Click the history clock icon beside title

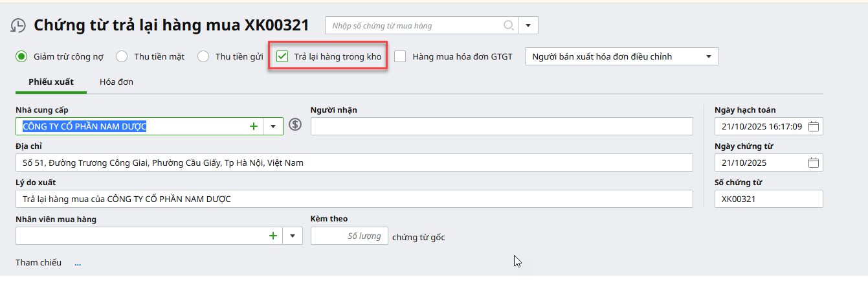19,26
